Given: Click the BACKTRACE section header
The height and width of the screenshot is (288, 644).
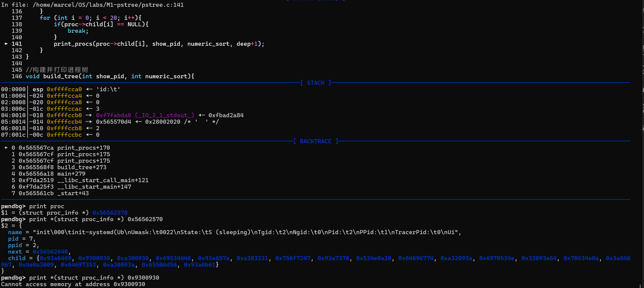Looking at the screenshot, I should click(x=316, y=141).
